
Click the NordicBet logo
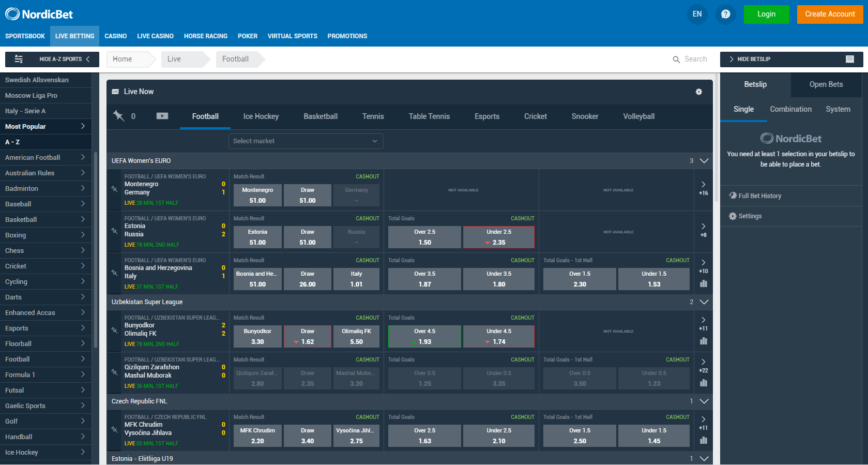tap(39, 14)
